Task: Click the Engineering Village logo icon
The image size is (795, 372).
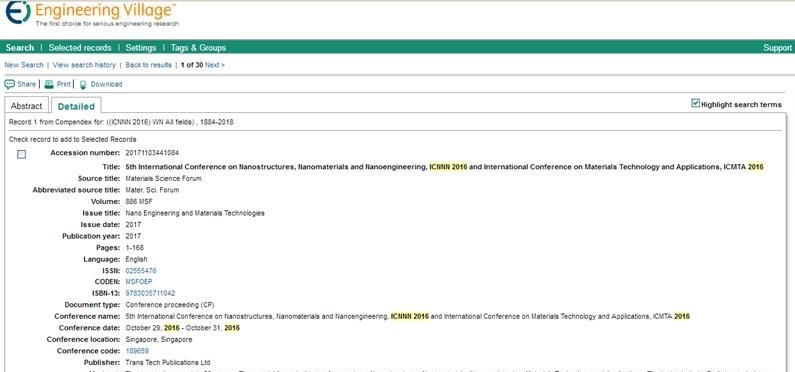Action: click(18, 12)
